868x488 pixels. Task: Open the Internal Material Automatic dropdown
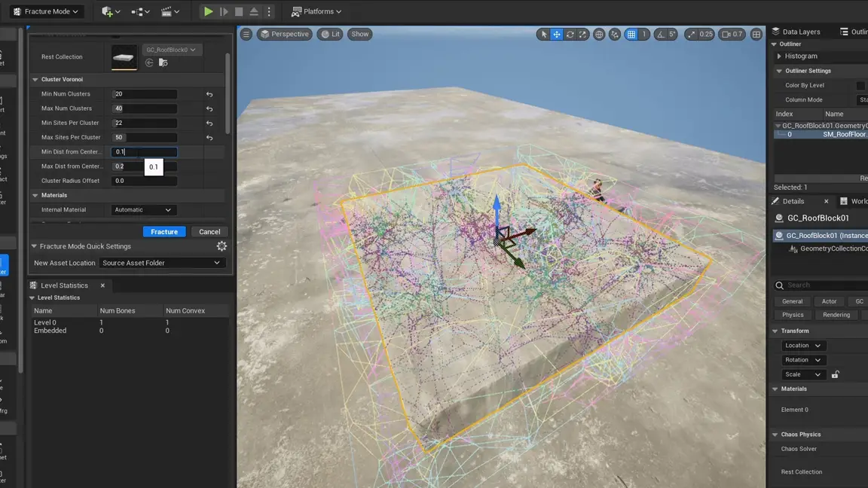coord(143,210)
